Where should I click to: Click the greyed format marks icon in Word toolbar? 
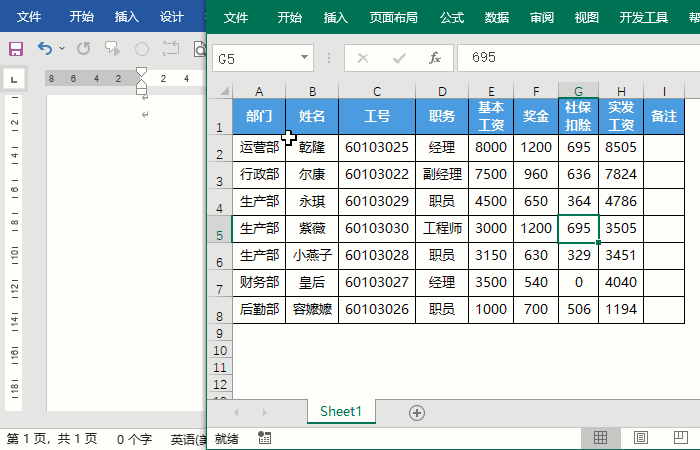pos(171,48)
